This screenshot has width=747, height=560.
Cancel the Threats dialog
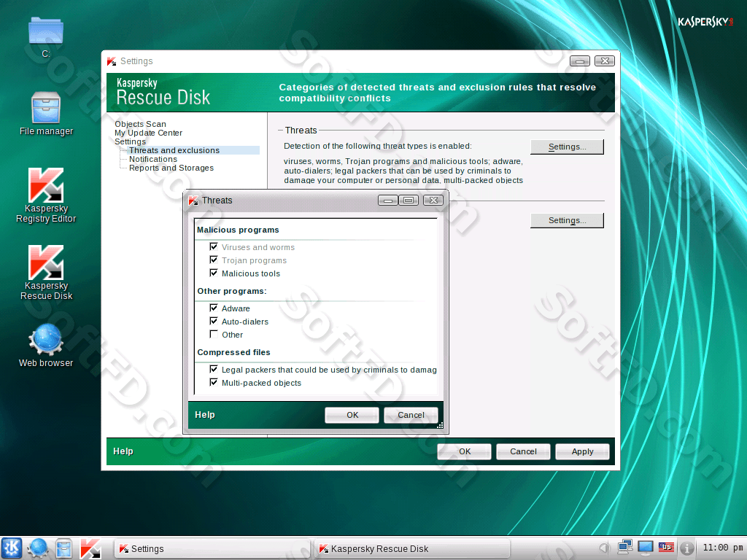click(411, 415)
